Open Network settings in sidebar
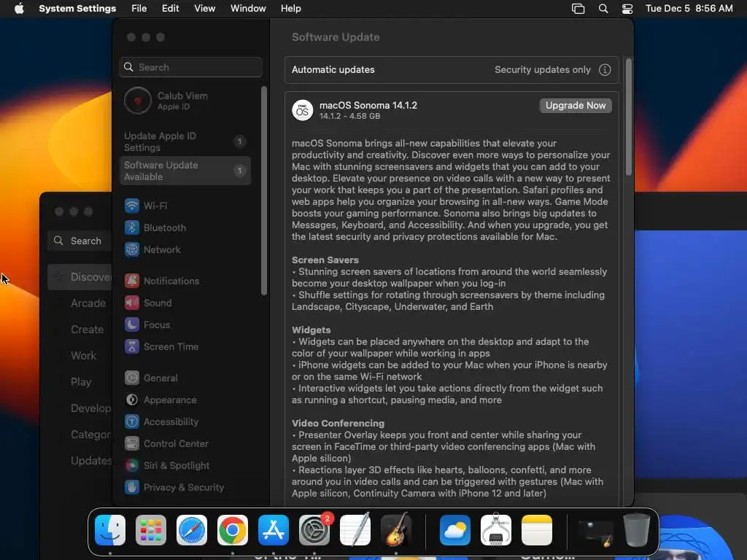Screen dimensions: 747x560 152,249
